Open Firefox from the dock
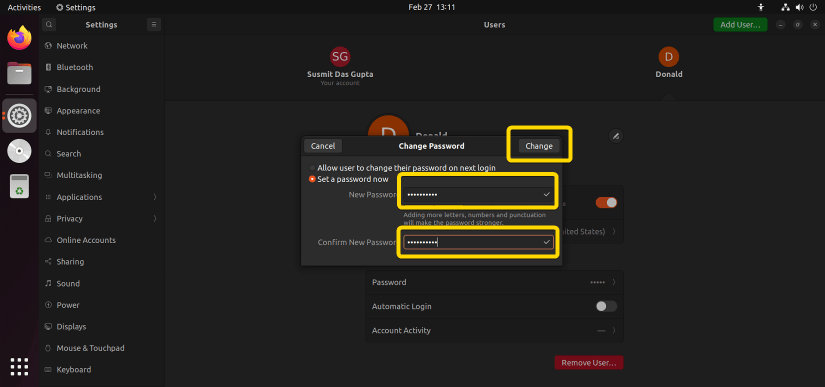 [x=19, y=38]
